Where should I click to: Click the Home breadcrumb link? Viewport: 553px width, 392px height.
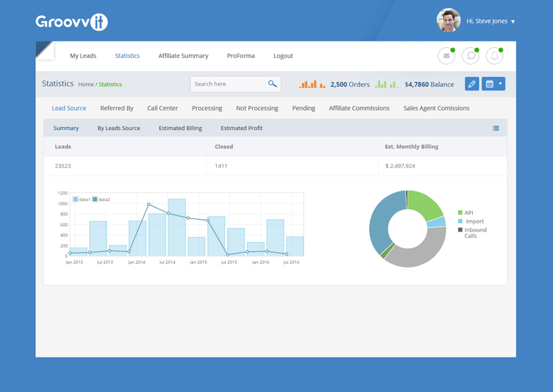pyautogui.click(x=86, y=84)
